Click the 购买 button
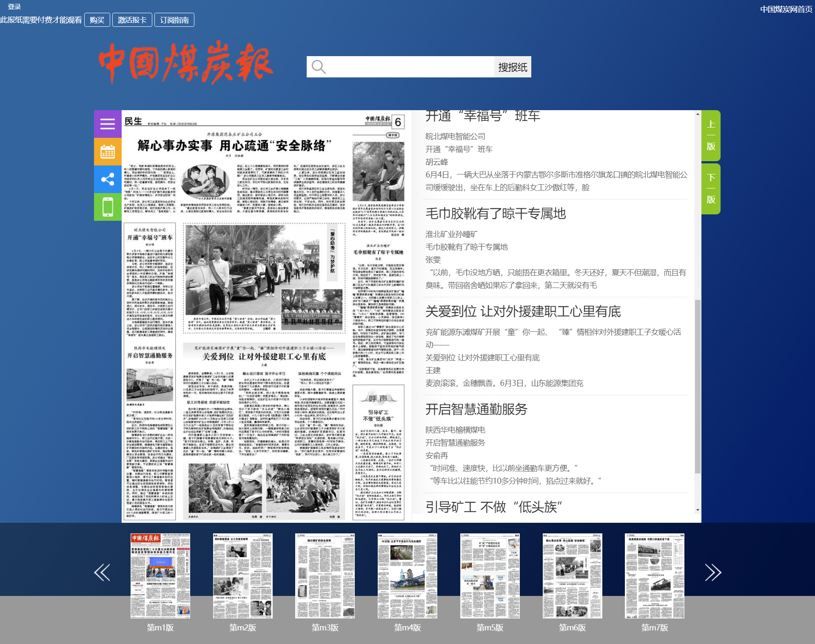 (x=97, y=20)
